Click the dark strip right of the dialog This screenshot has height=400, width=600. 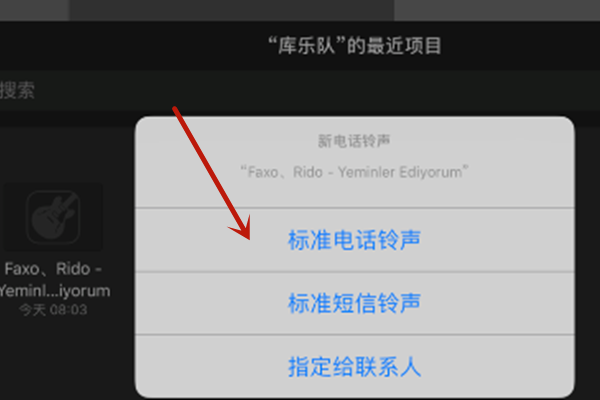(587, 262)
